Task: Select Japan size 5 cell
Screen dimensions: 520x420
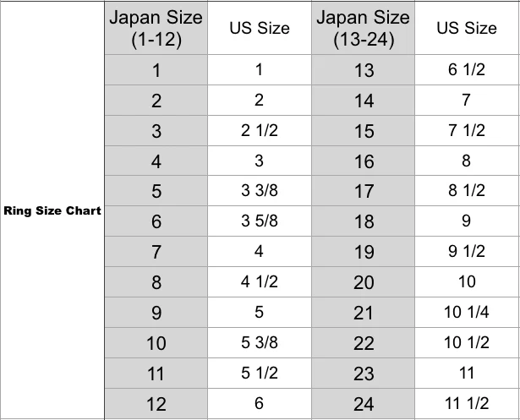Action: 156,191
